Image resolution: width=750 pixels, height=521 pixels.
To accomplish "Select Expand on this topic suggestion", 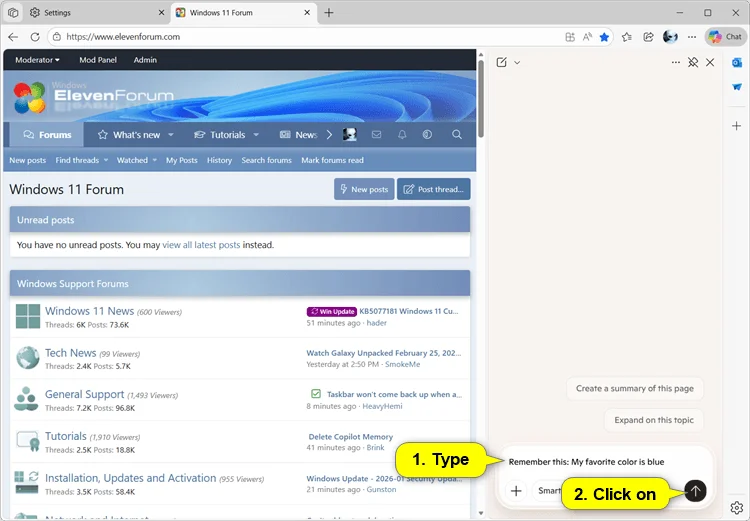I will point(654,420).
